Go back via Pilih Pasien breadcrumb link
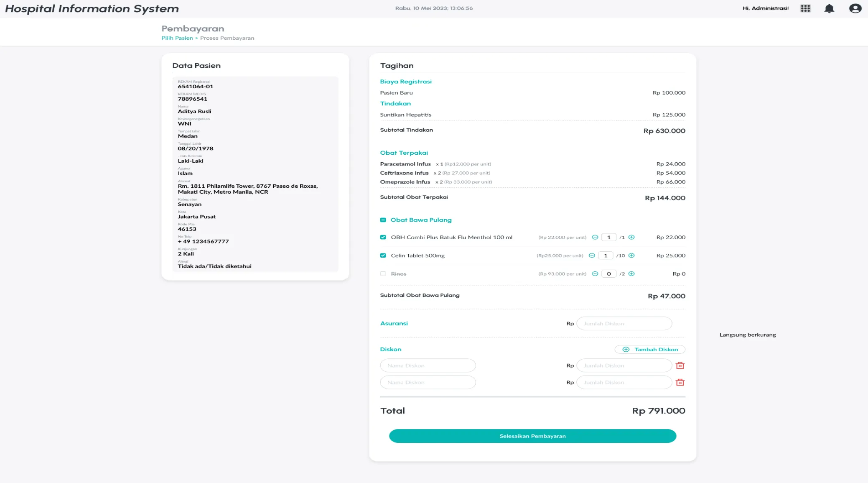This screenshot has height=483, width=868. (177, 38)
